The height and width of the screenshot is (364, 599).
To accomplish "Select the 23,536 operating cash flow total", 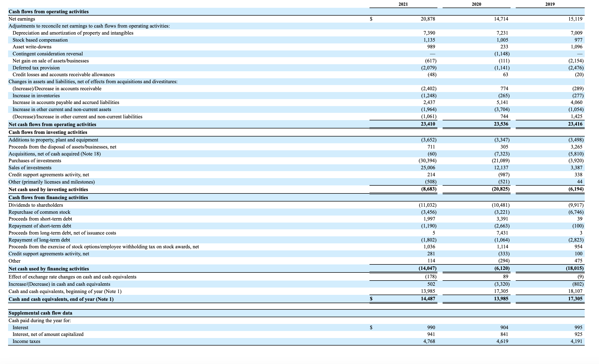I will click(501, 124).
